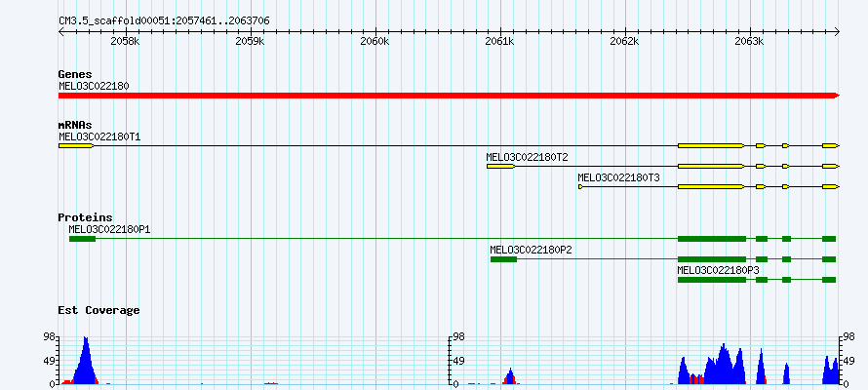This screenshot has height=390, width=868.
Task: Select the Est Coverage track heading
Action: point(99,310)
